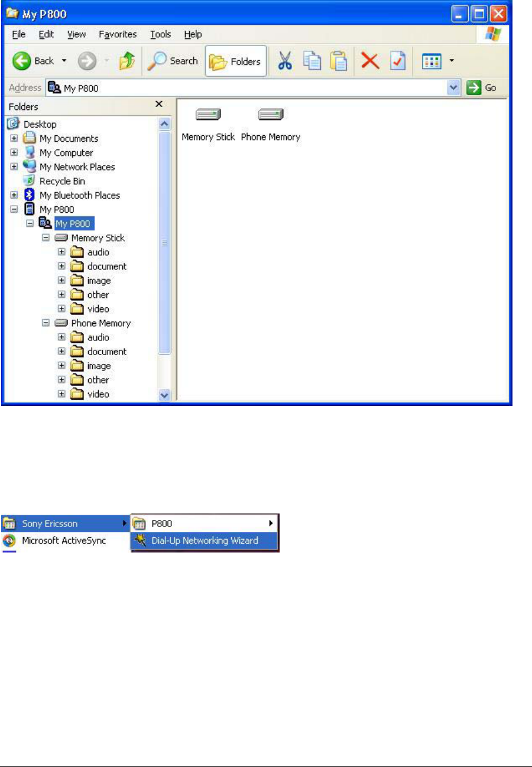This screenshot has height=767, width=532.
Task: Click folder tree scrollbar up arrow
Action: pyautogui.click(x=164, y=123)
